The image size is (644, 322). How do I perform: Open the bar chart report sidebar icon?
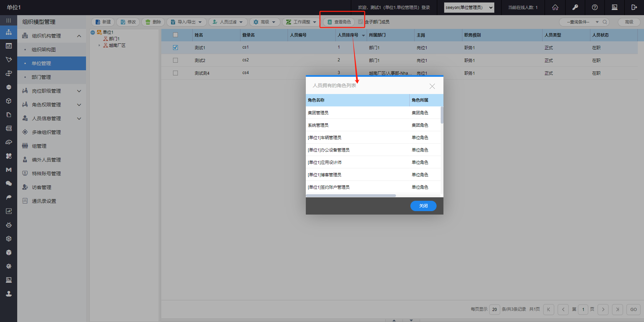pyautogui.click(x=9, y=211)
